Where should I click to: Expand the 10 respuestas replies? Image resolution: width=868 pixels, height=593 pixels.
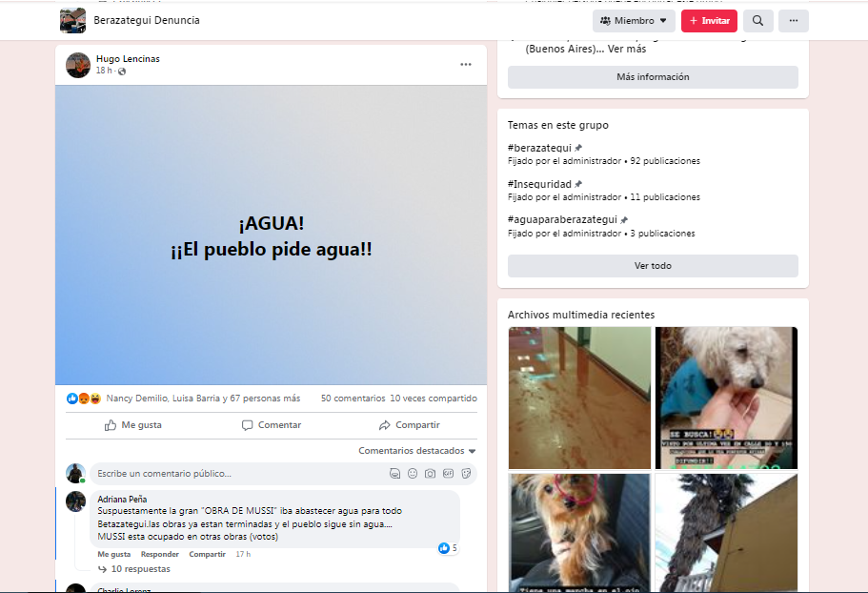pos(140,569)
